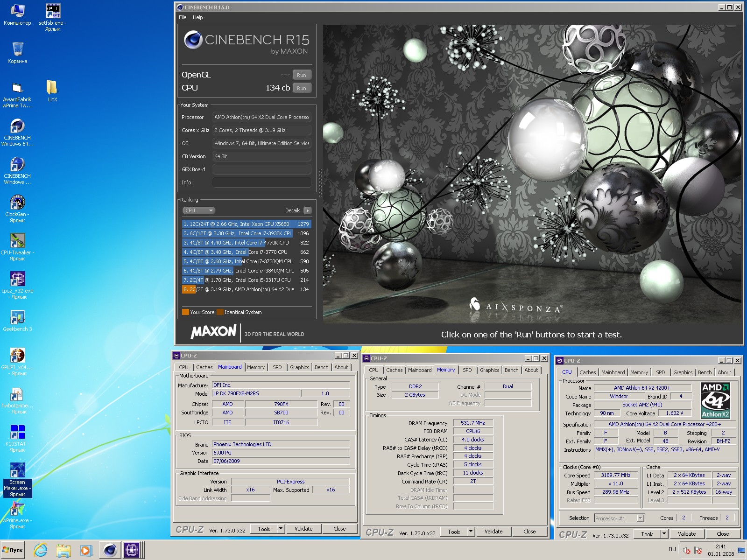Select the GPUPI_x64 shortcut icon
The image size is (747, 560).
click(17, 362)
